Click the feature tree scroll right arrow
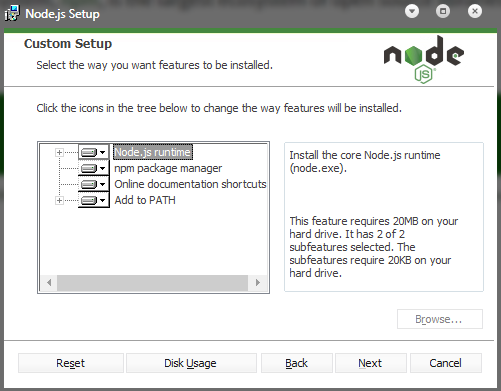 pos(257,283)
